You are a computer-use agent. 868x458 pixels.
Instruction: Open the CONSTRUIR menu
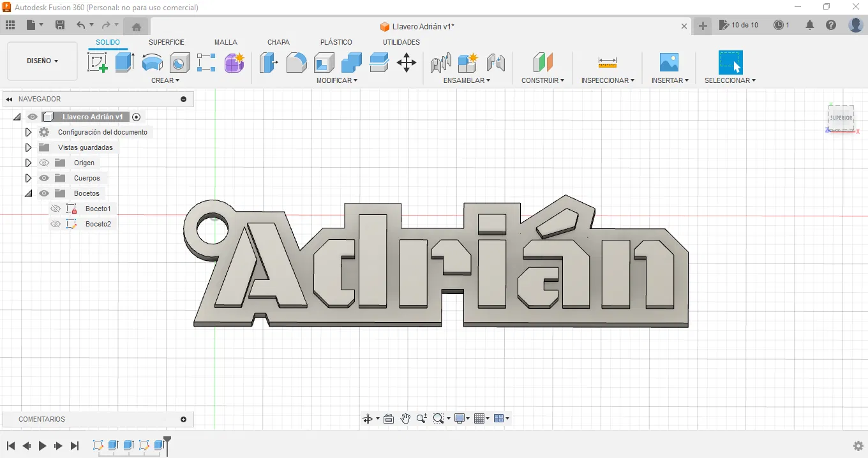point(542,80)
